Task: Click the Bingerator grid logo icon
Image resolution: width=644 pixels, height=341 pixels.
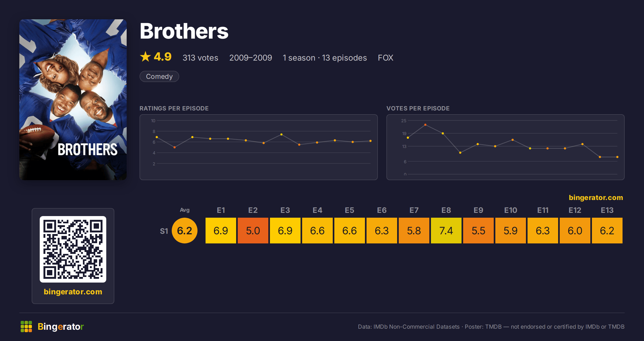Action: tap(26, 327)
